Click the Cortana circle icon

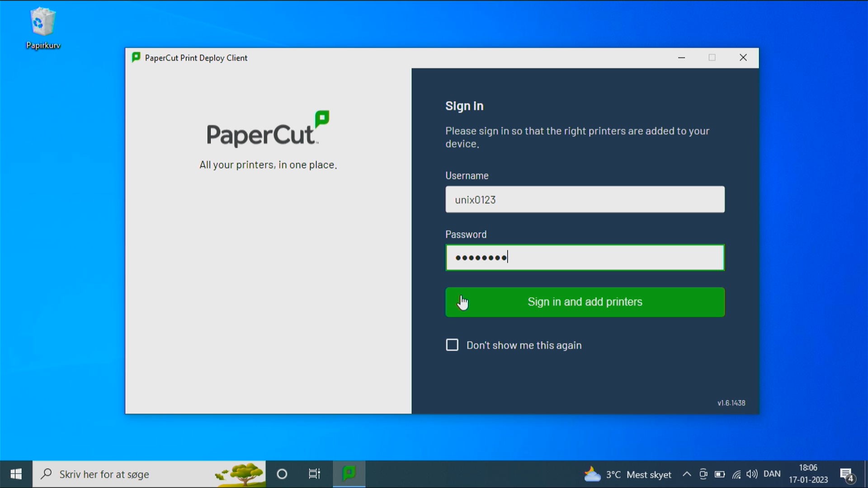282,474
